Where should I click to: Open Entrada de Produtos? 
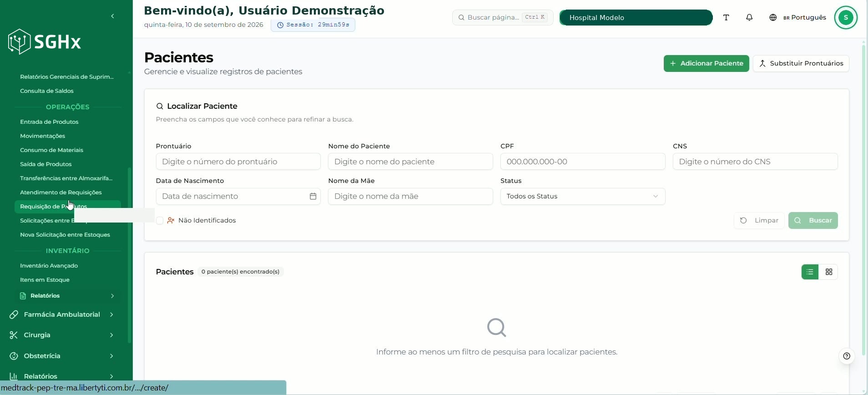[49, 122]
